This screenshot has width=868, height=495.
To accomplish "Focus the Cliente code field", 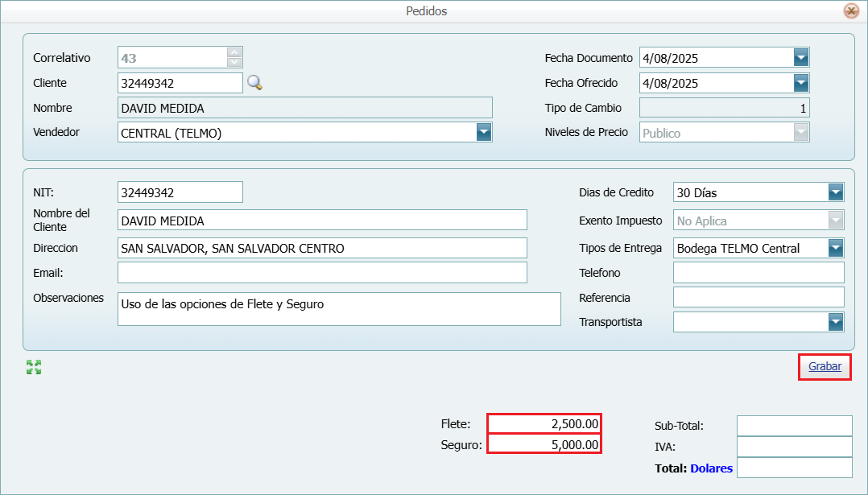I will tap(179, 83).
